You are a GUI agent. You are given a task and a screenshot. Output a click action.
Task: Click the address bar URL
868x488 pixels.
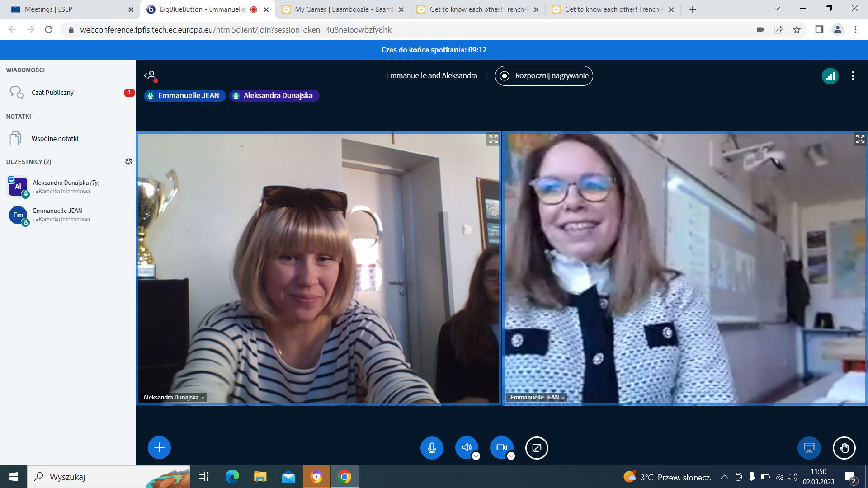click(236, 30)
